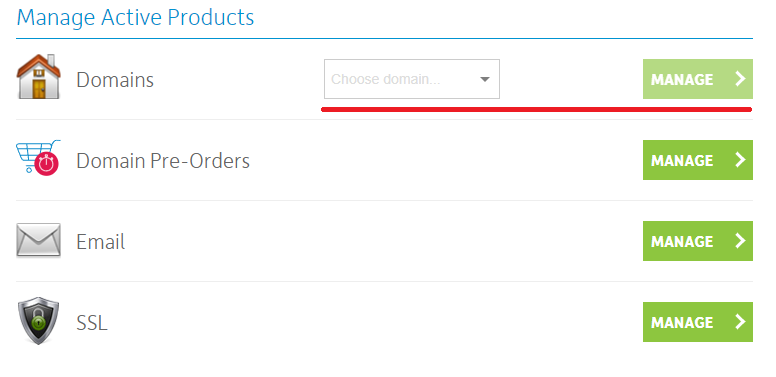Click the Manage button in SSL row
This screenshot has height=377, width=776.
[x=698, y=322]
